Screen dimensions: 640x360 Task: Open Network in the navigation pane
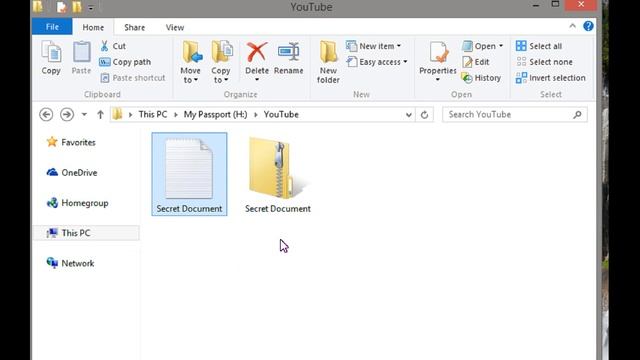pyautogui.click(x=70, y=263)
